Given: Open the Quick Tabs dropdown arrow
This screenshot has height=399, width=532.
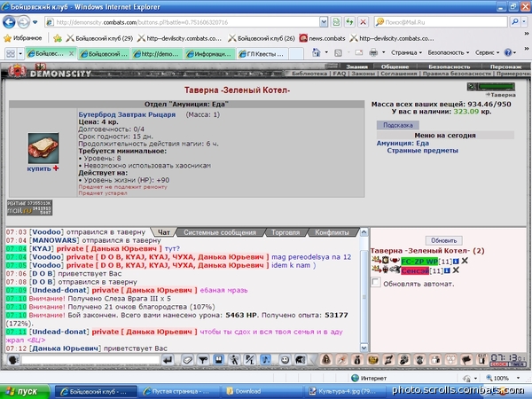Looking at the screenshot, I should pos(20,53).
